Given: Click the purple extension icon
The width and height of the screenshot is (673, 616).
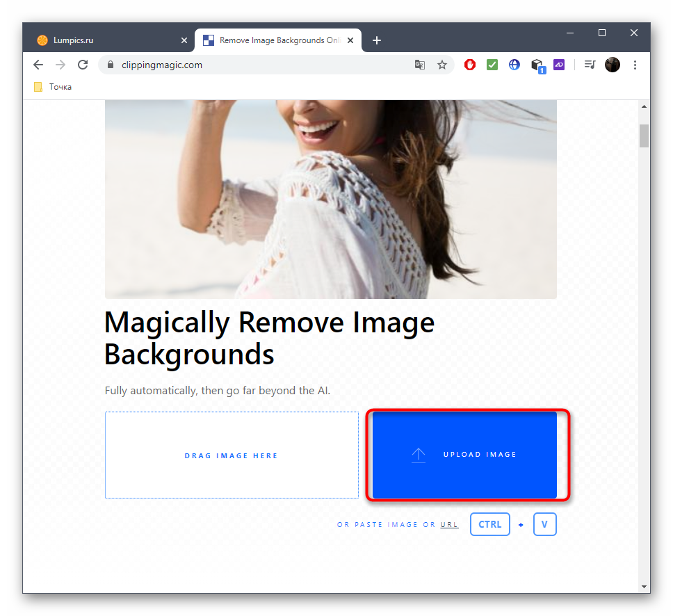Looking at the screenshot, I should click(559, 65).
